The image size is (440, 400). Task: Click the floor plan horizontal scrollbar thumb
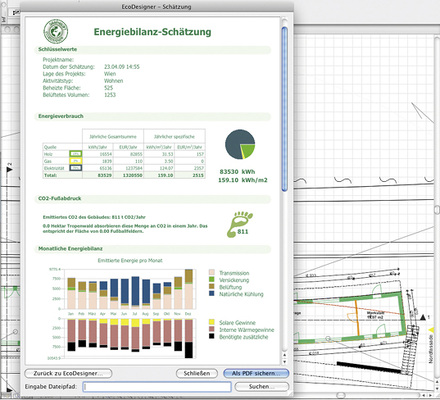[x=340, y=395]
